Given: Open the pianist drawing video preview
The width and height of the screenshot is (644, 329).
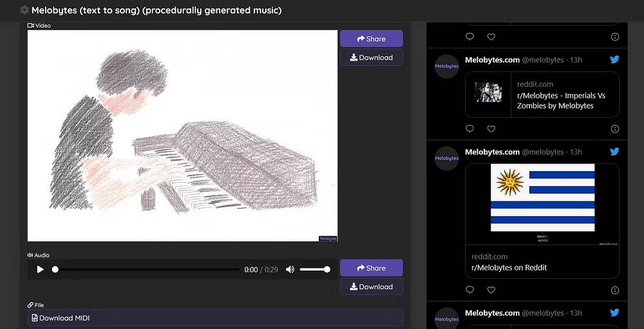Looking at the screenshot, I should coord(182,136).
